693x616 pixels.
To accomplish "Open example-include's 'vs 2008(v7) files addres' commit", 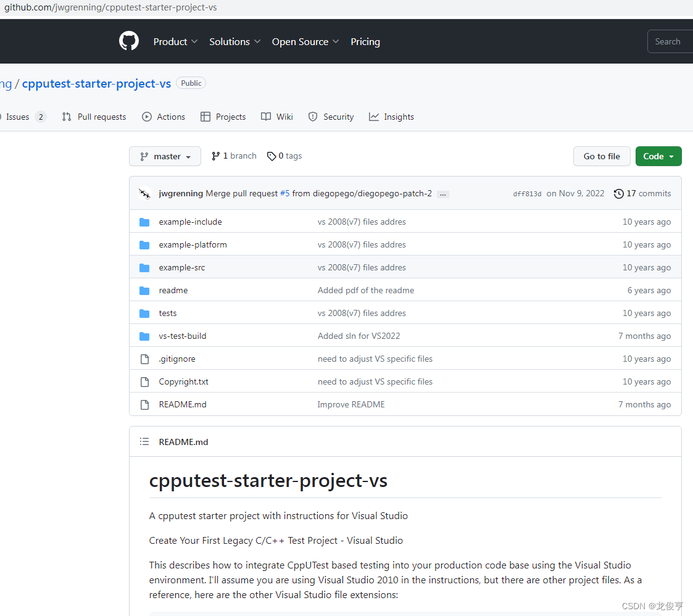I will tap(362, 222).
